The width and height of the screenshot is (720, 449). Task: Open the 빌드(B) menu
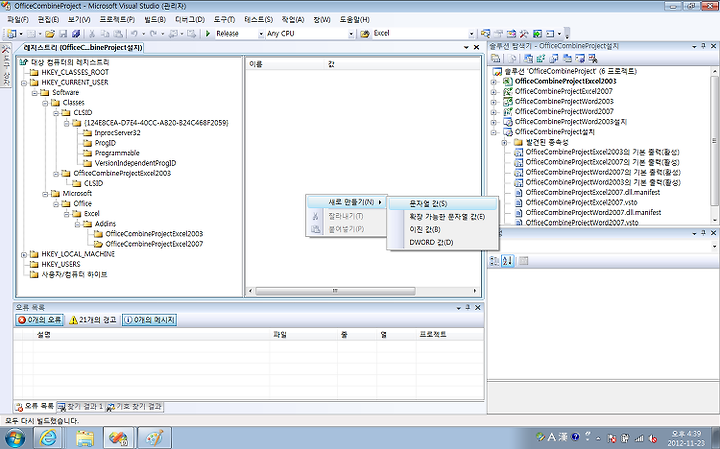[155, 20]
